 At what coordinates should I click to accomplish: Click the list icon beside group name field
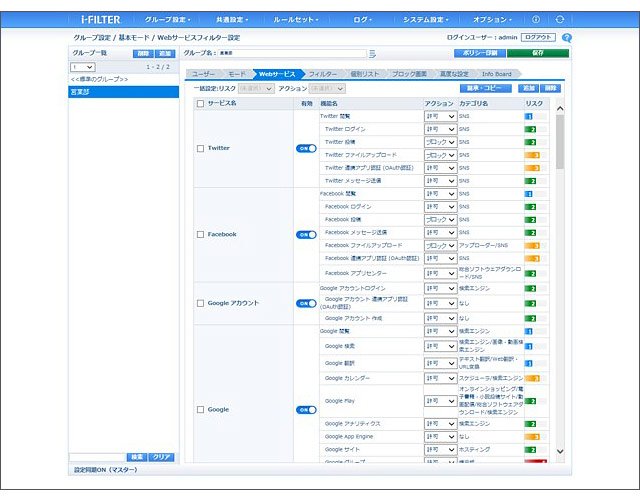click(372, 53)
